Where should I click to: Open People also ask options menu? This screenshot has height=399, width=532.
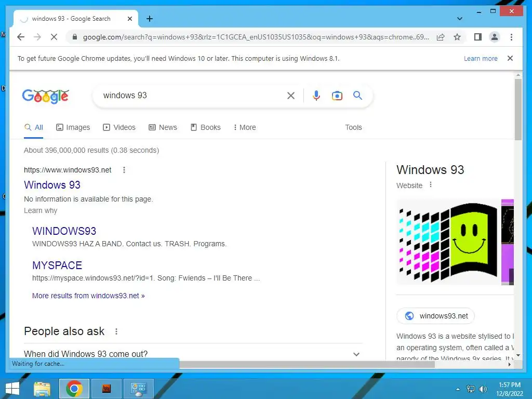[x=116, y=331]
